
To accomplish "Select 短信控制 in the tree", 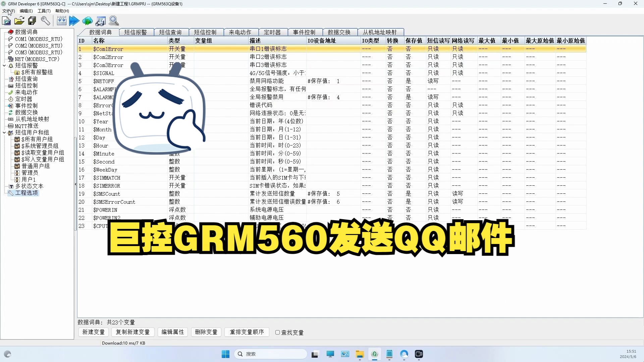I will (x=26, y=85).
